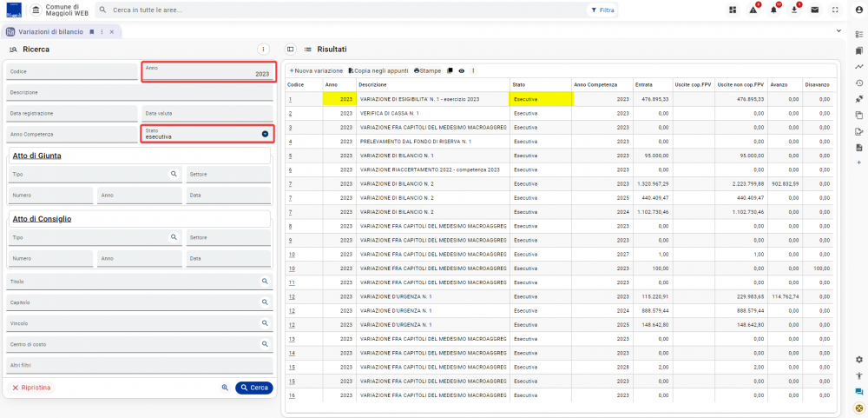Click the Comune di Maggioli institution icon
Screen dimensions: 868x418
36,10
